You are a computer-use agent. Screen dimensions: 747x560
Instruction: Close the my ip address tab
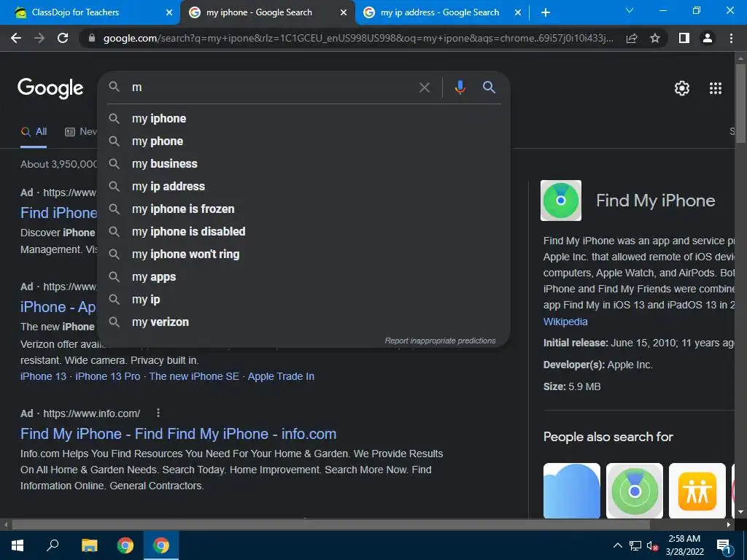click(x=518, y=13)
